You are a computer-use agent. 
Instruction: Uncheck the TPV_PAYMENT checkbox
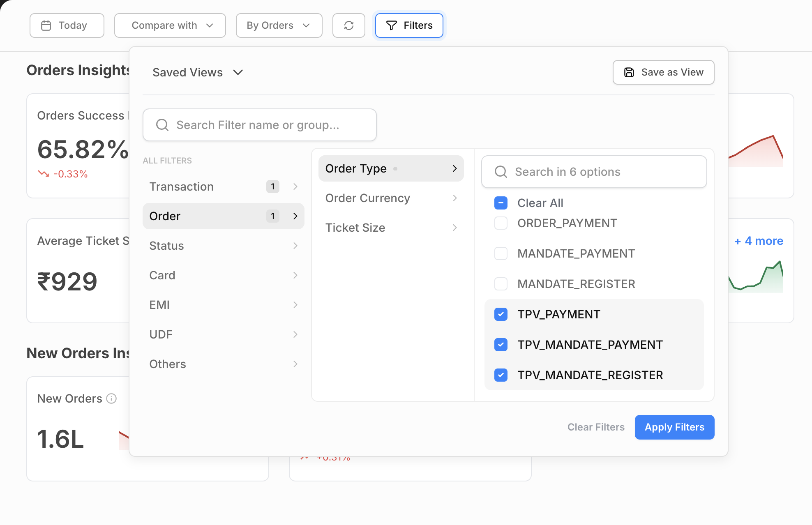coord(501,314)
